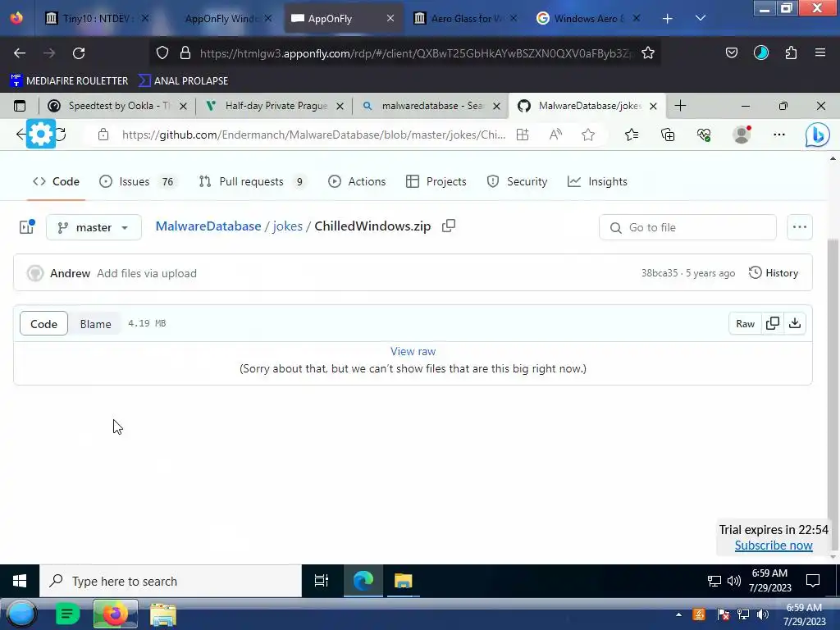The height and width of the screenshot is (630, 840).
Task: Switch to Blame view
Action: click(x=95, y=323)
